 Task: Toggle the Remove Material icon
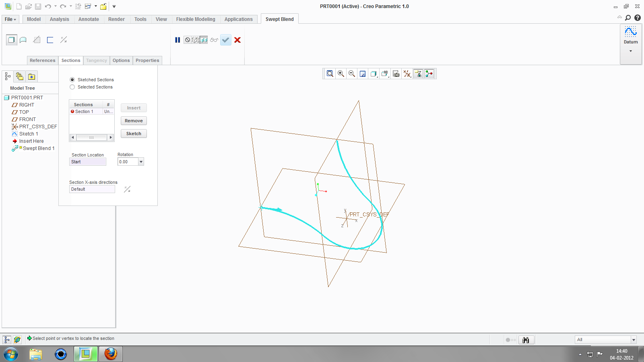[37, 40]
